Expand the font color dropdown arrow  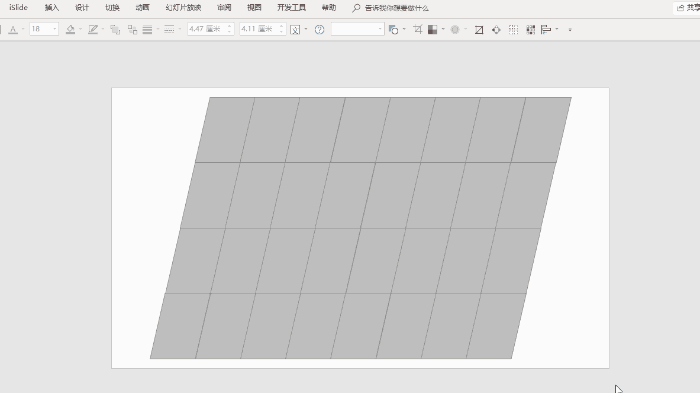23,29
